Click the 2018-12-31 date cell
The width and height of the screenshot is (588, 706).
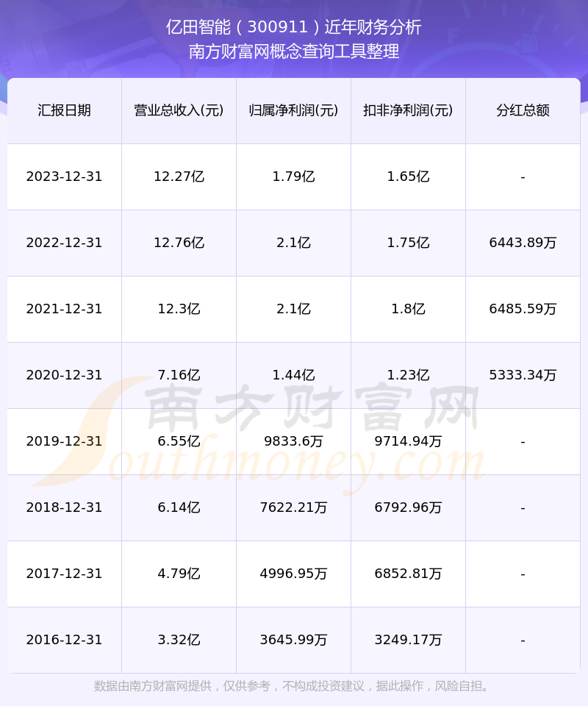click(65, 507)
